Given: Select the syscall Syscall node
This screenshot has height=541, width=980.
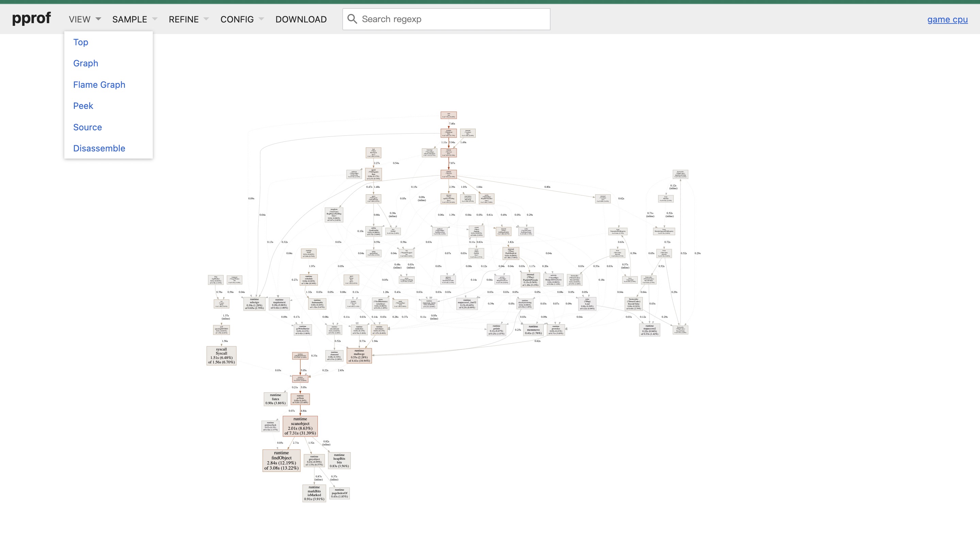Looking at the screenshot, I should [221, 356].
